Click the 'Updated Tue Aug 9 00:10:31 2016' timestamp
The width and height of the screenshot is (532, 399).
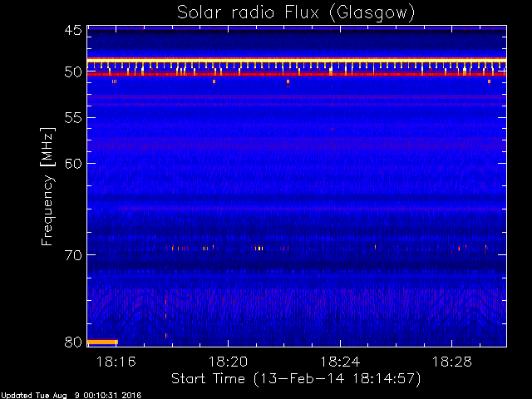(71, 396)
